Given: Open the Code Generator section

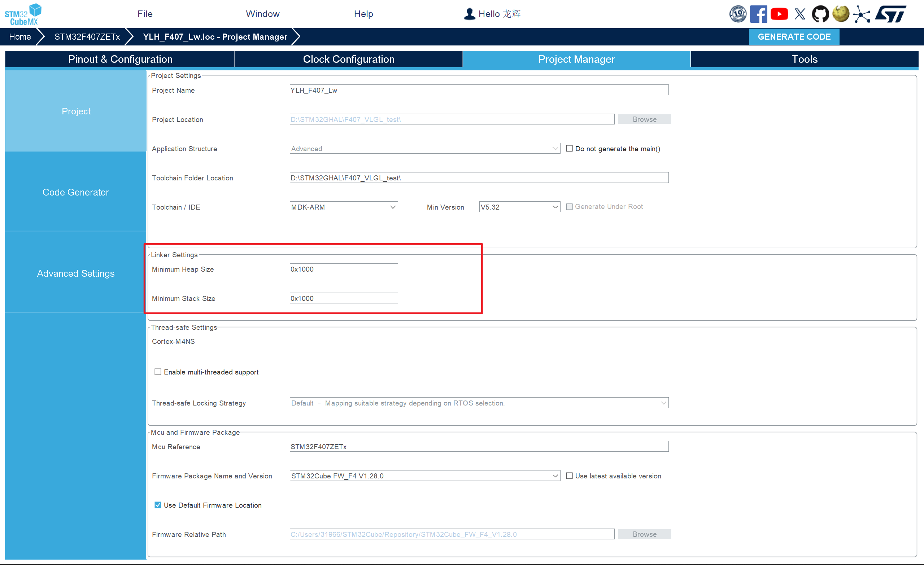Looking at the screenshot, I should [x=75, y=192].
